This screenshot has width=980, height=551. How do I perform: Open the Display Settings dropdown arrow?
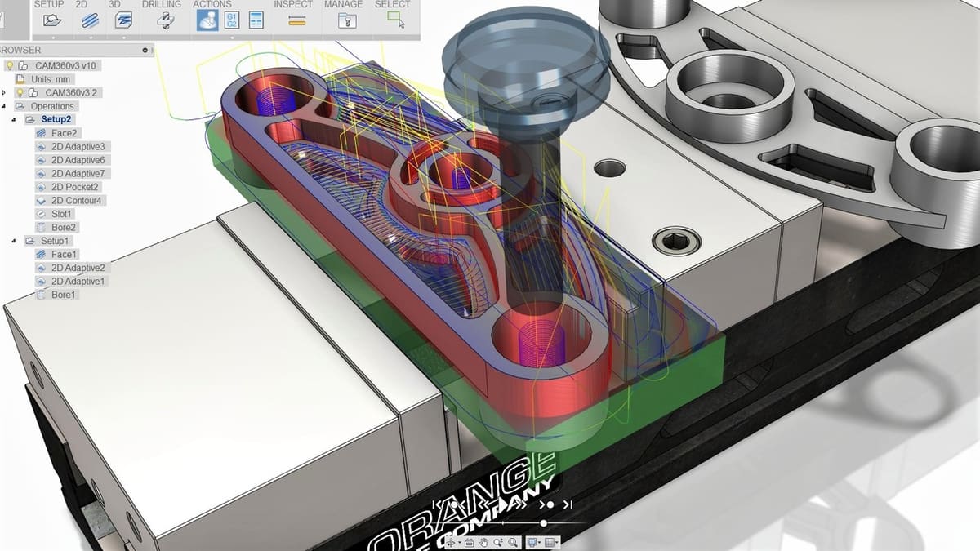(x=540, y=543)
